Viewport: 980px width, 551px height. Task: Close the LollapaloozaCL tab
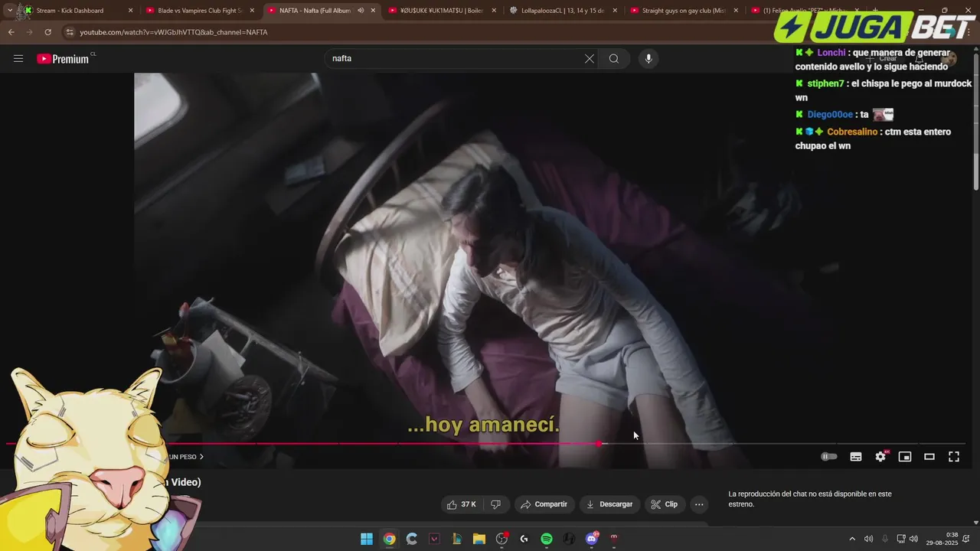(x=615, y=11)
